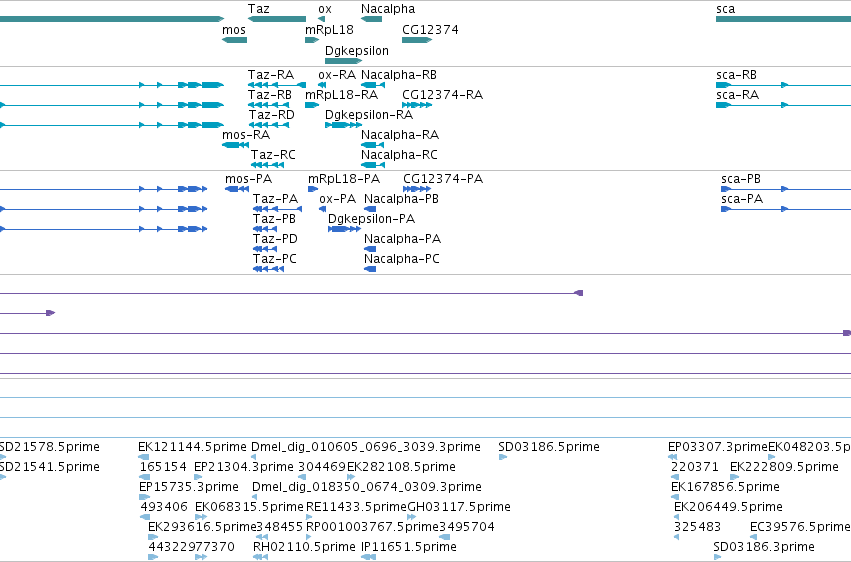Select Nacalpha-RB transcript
The height and width of the screenshot is (562, 851).
373,85
